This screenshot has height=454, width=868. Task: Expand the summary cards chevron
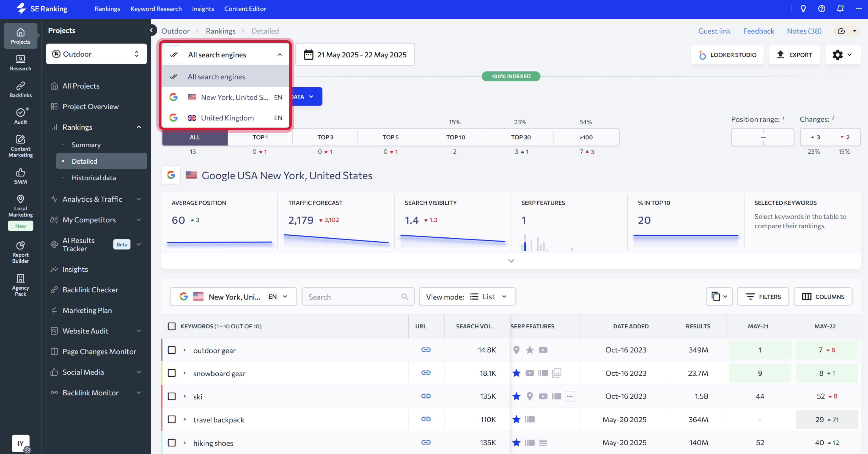click(x=511, y=261)
